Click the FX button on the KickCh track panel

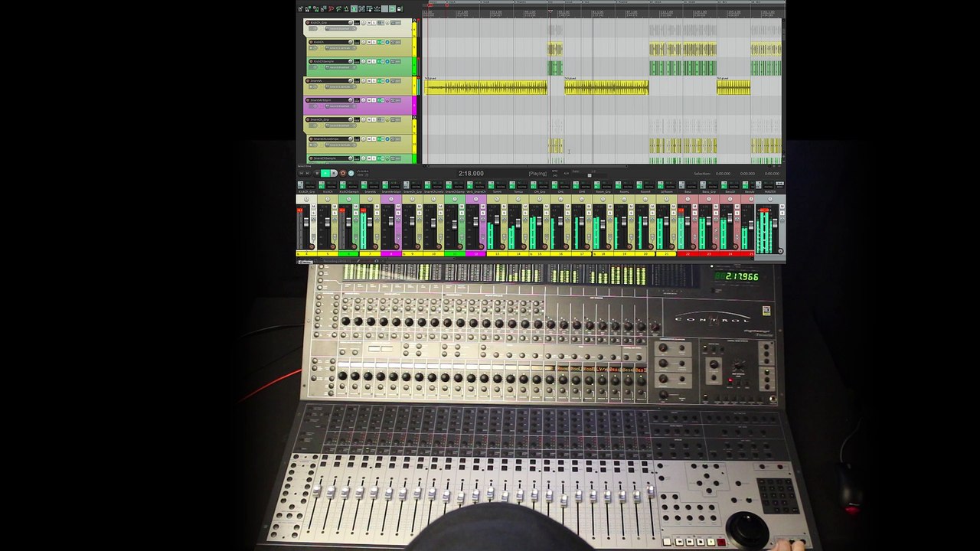pyautogui.click(x=379, y=42)
